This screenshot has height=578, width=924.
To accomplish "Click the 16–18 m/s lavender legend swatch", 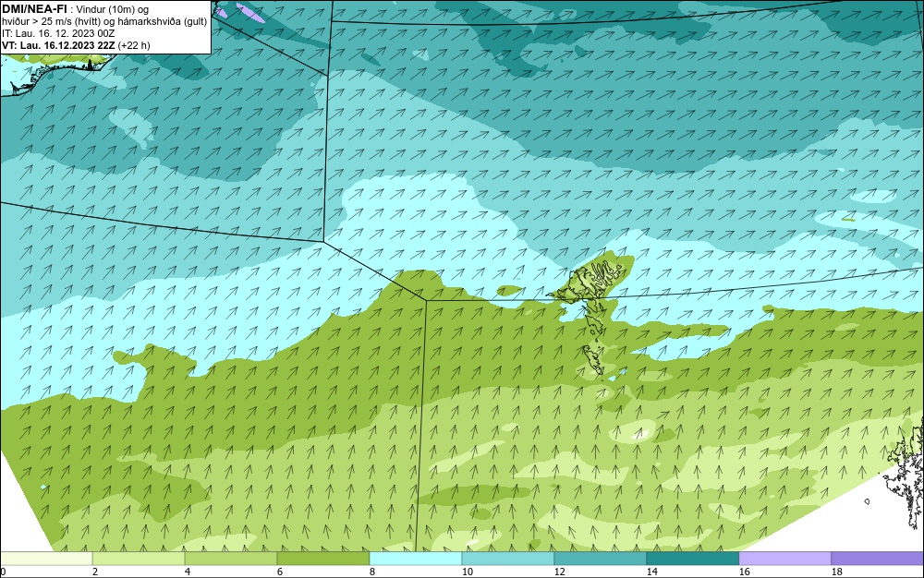I will [784, 559].
